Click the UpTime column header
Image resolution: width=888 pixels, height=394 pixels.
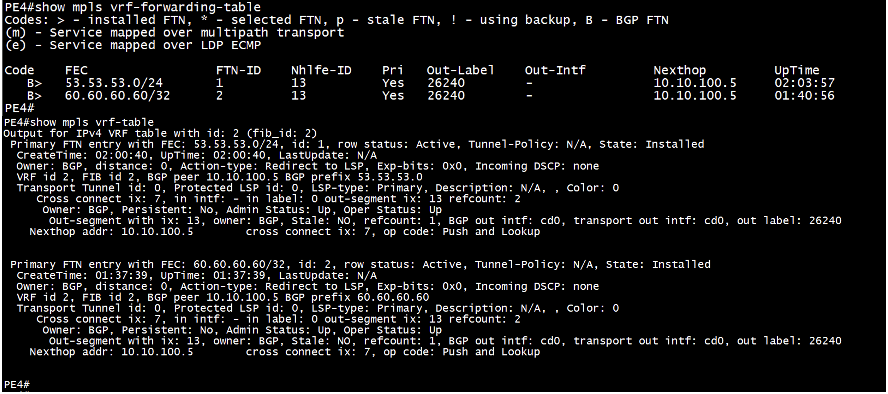[797, 71]
